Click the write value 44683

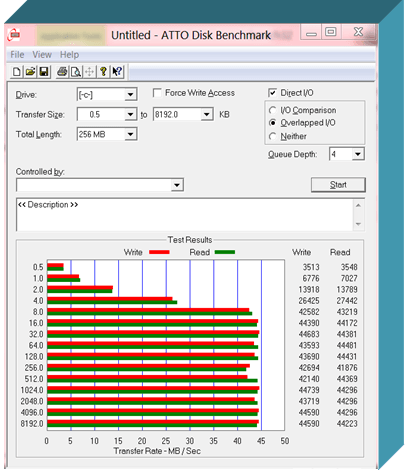click(x=309, y=334)
